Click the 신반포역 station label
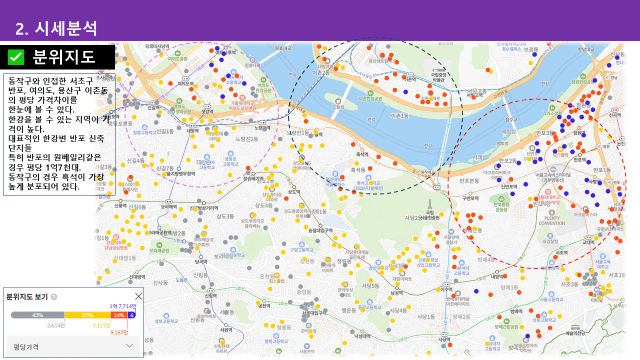640x360 pixels. point(509,186)
